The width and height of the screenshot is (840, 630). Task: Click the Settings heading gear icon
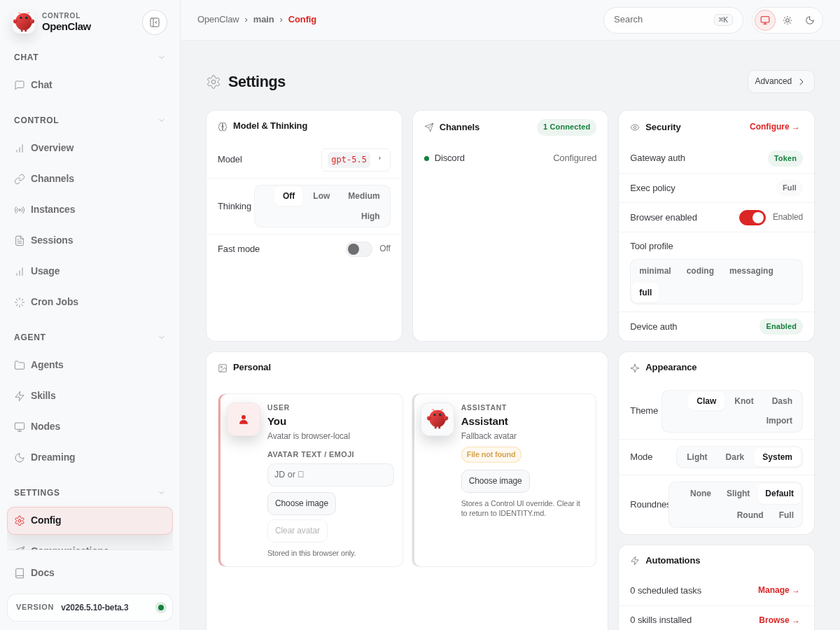click(213, 82)
